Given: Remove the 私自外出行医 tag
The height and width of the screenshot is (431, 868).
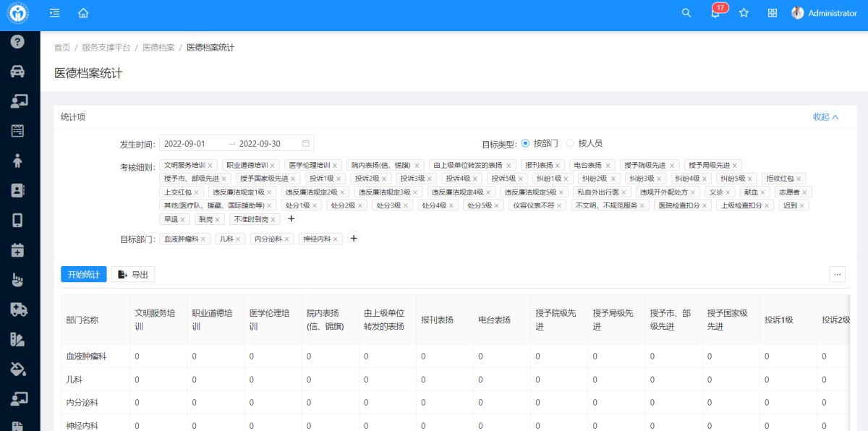Looking at the screenshot, I should tap(624, 192).
